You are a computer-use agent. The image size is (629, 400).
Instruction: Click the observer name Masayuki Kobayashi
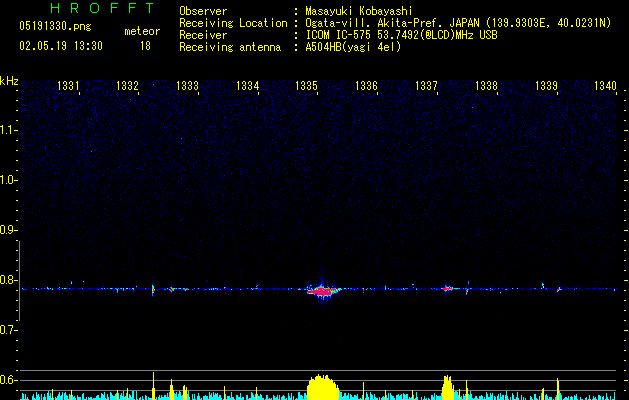coord(359,11)
